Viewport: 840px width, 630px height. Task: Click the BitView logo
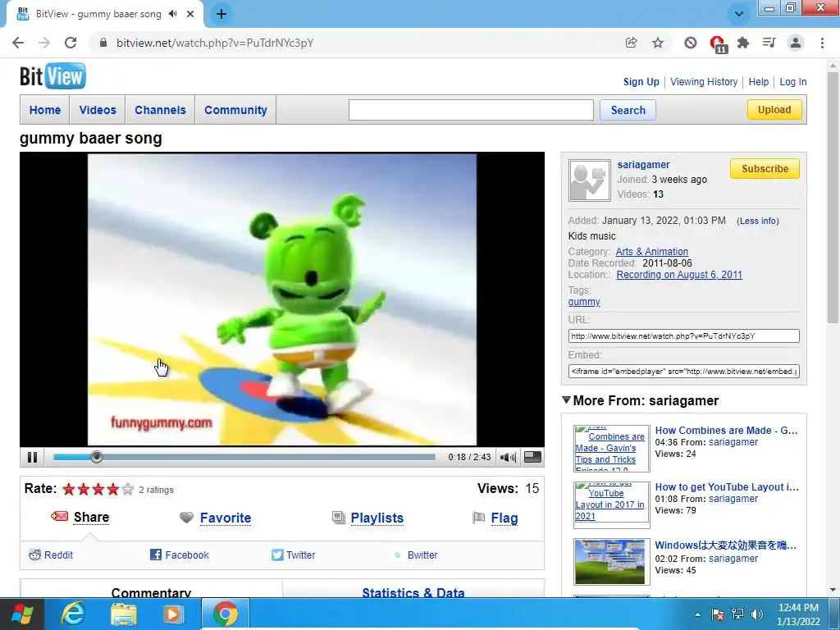point(52,76)
